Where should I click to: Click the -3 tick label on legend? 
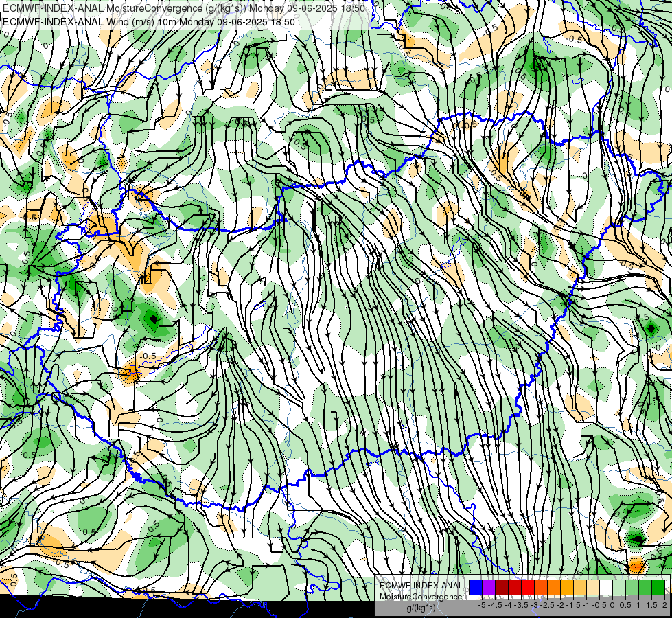(x=535, y=605)
